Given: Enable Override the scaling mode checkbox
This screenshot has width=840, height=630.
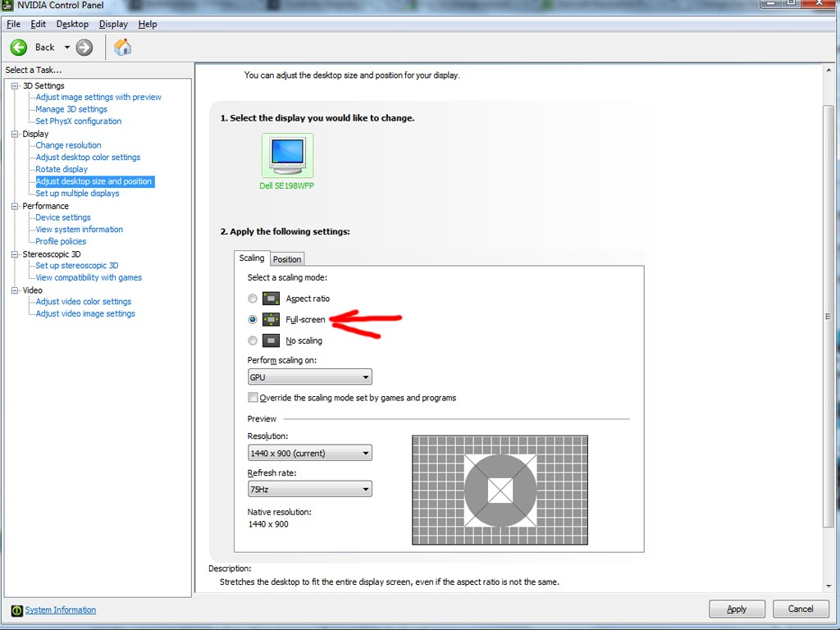Looking at the screenshot, I should 253,398.
